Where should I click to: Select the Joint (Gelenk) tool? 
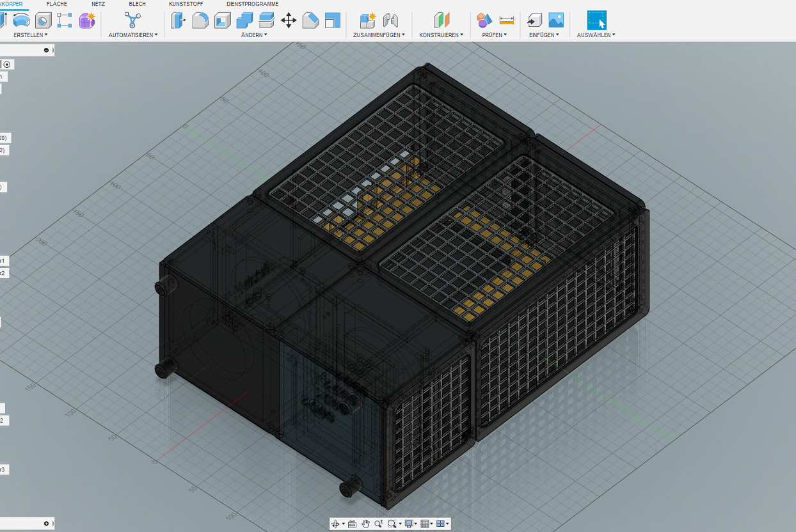pyautogui.click(x=390, y=20)
